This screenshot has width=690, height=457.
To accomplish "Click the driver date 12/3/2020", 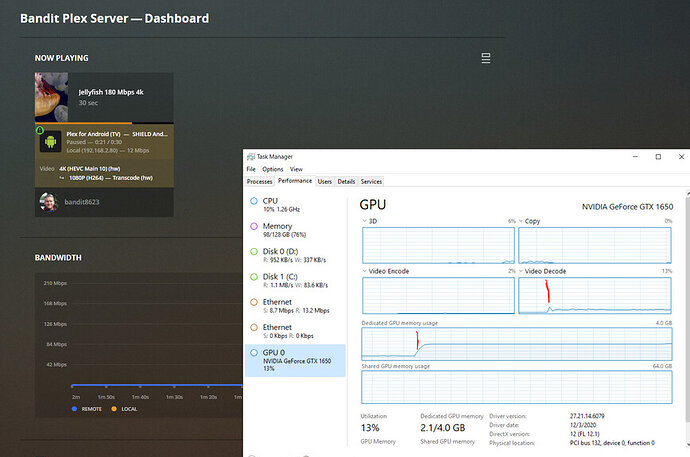I will 583,425.
